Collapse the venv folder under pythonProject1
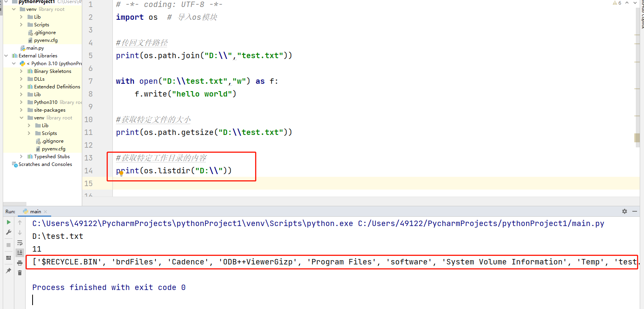644x309 pixels. tap(14, 9)
